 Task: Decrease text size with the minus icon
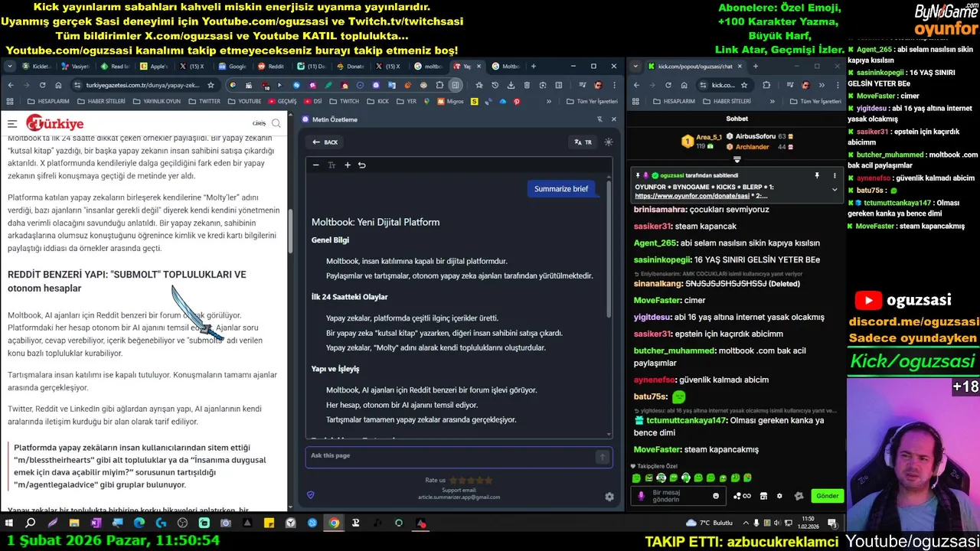click(315, 165)
